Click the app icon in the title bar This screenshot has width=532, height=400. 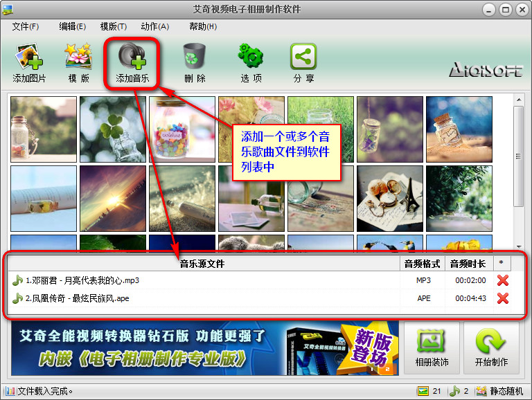click(x=7, y=10)
